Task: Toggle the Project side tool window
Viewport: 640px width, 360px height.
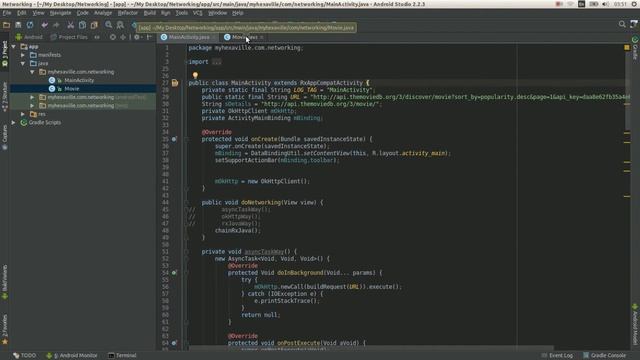Action: pos(4,53)
